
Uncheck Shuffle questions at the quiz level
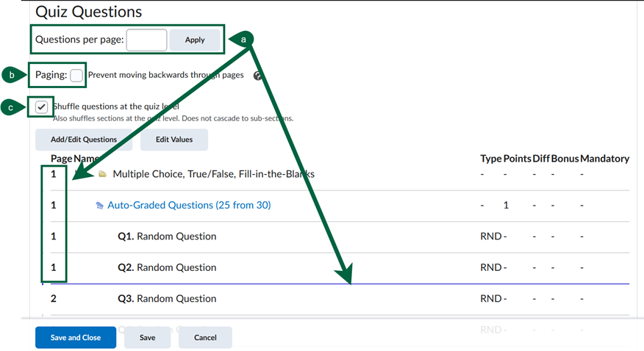click(x=42, y=107)
